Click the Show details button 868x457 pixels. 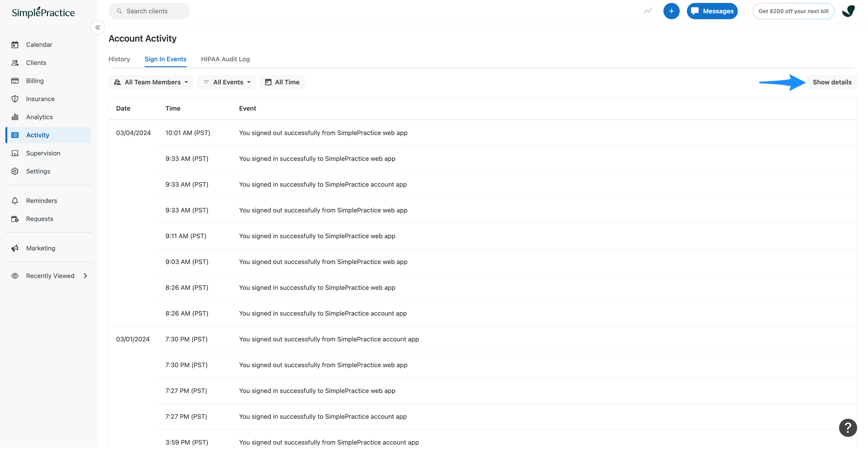(832, 82)
